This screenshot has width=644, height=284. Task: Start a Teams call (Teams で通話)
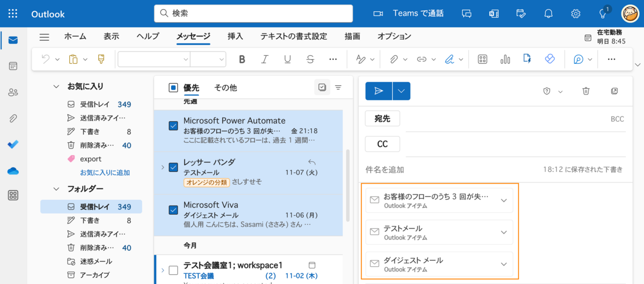click(x=408, y=13)
